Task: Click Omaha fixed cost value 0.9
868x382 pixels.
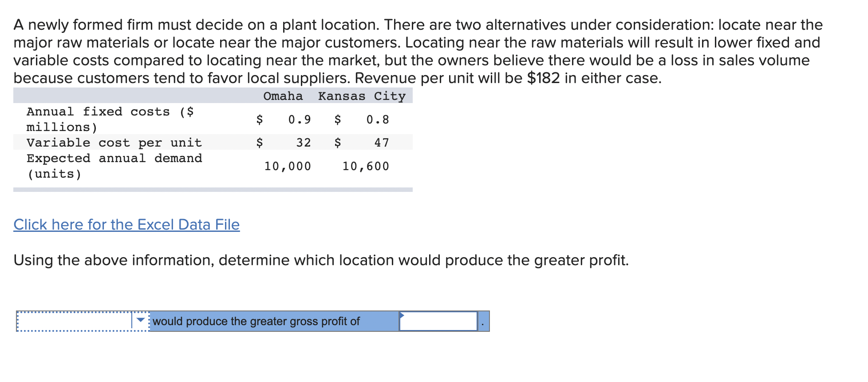Action: [300, 119]
